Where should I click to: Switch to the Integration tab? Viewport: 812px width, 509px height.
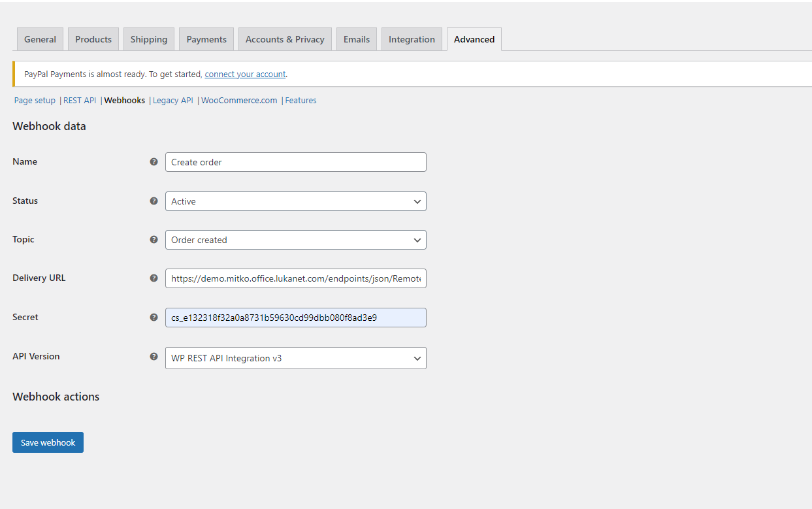(412, 39)
